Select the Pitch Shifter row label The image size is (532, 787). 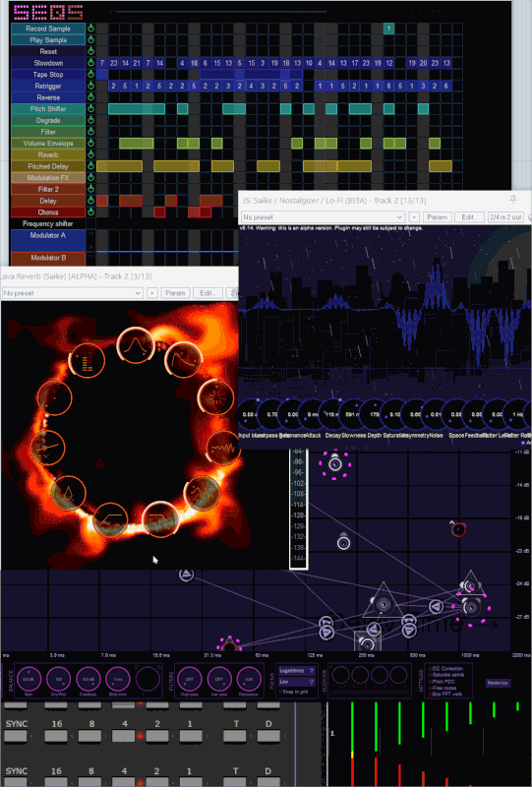[x=48, y=108]
